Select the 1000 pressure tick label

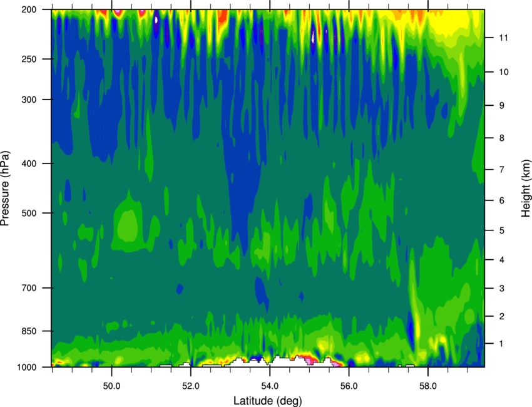[x=27, y=368]
